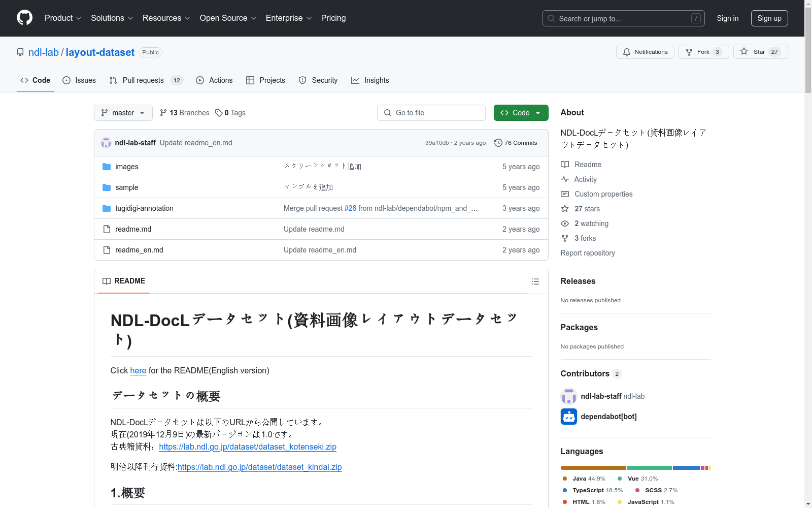Click the tugidigi-annotation folder icon
The height and width of the screenshot is (508, 812).
[x=107, y=208]
